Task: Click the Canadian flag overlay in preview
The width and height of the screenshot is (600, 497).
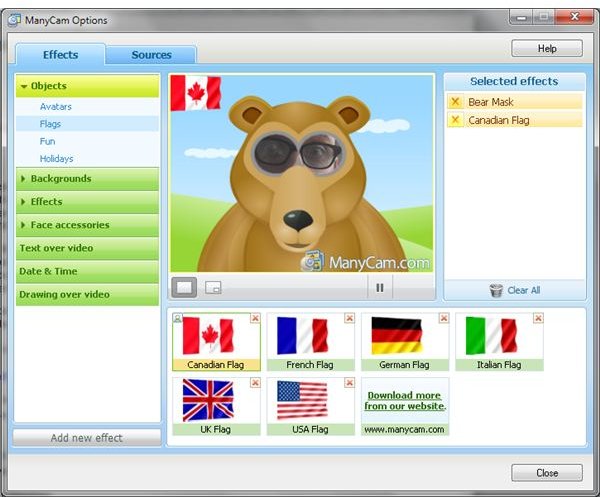Action: [x=196, y=93]
